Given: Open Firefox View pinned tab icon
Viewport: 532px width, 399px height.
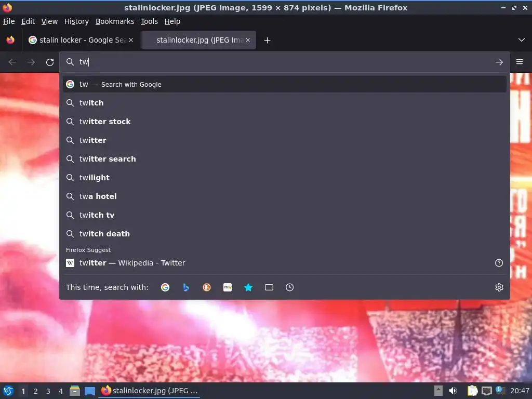Looking at the screenshot, I should coord(10,40).
